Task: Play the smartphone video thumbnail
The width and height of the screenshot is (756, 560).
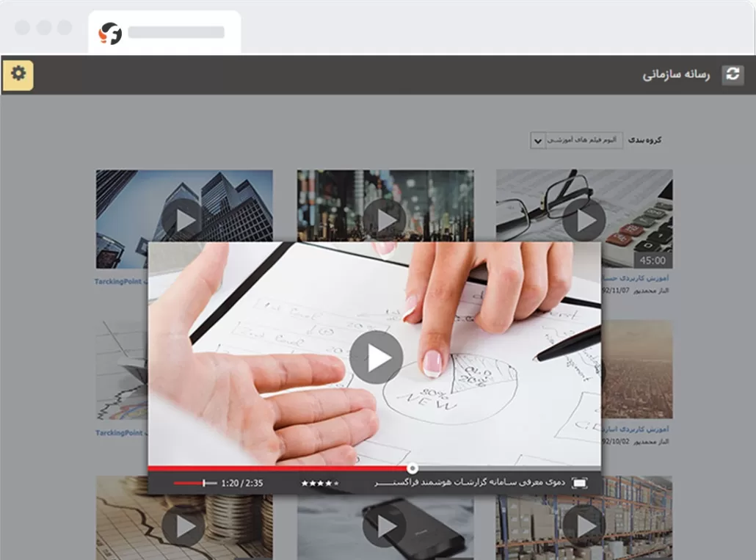Action: point(384,527)
